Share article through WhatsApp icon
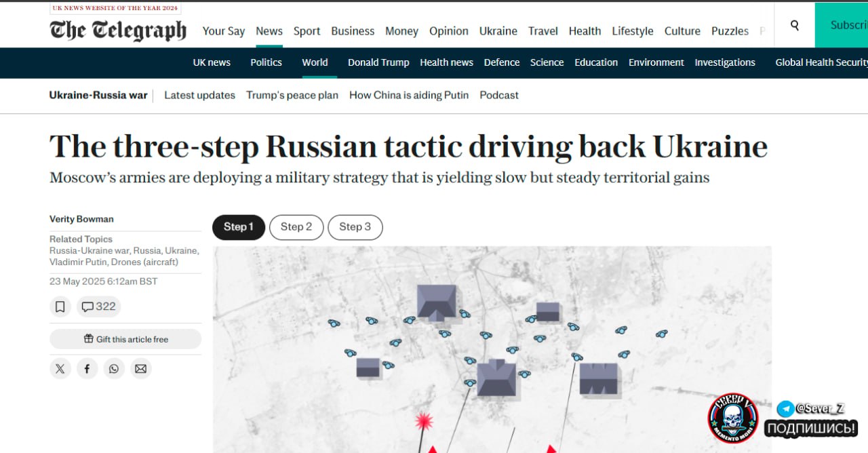The height and width of the screenshot is (453, 868). click(x=113, y=368)
